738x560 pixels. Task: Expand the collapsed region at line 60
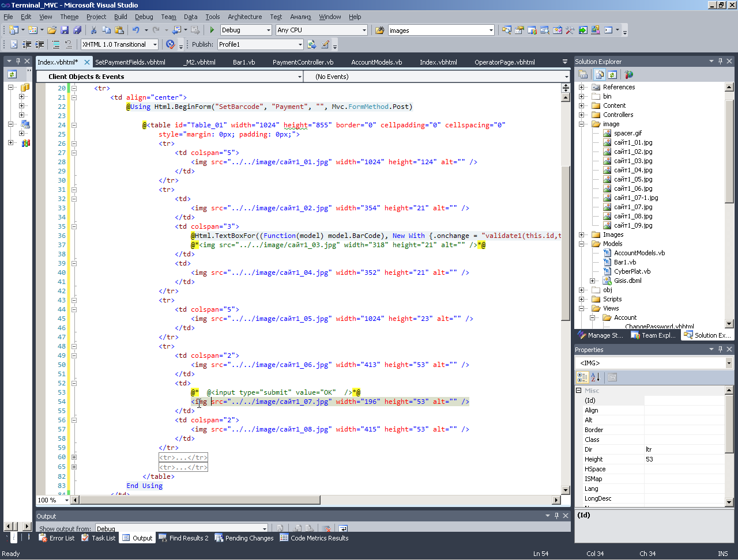[74, 457]
